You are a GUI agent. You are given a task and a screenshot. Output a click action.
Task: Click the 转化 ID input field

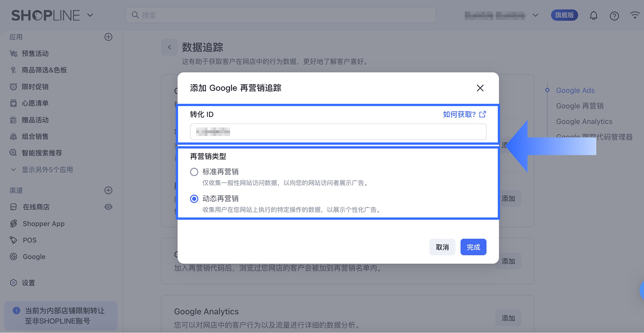[338, 132]
